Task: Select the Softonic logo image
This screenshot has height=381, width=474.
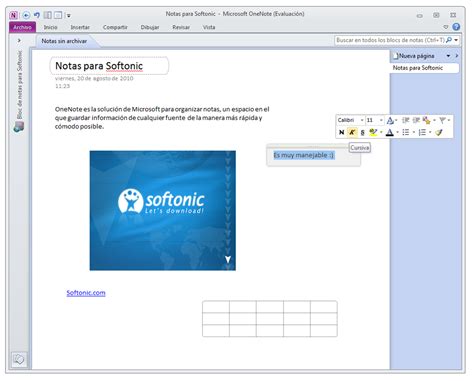Action: pos(163,211)
